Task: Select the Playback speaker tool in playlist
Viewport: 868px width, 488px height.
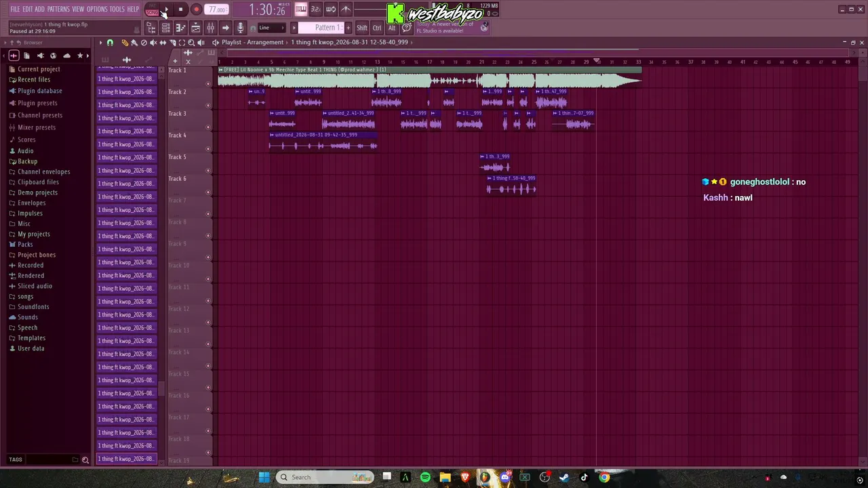Action: tap(201, 43)
